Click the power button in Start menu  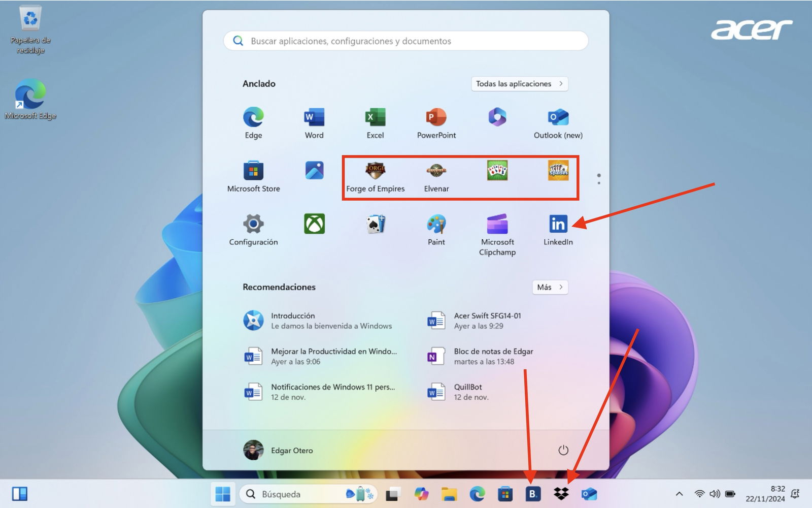pyautogui.click(x=563, y=450)
